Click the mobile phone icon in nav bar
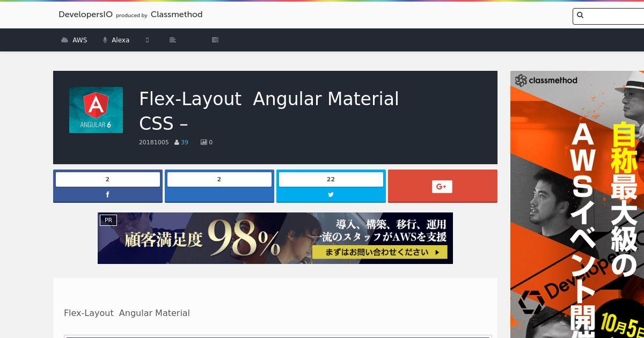 point(147,40)
